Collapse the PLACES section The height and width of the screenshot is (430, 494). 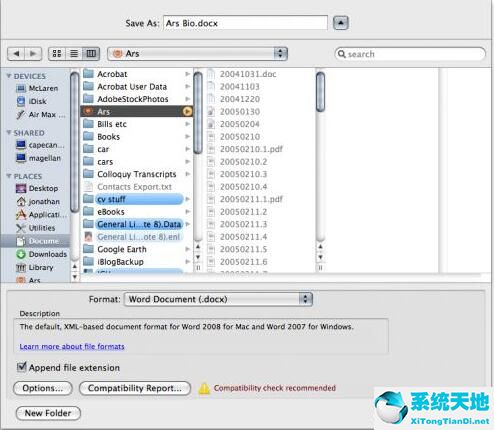[x=9, y=176]
